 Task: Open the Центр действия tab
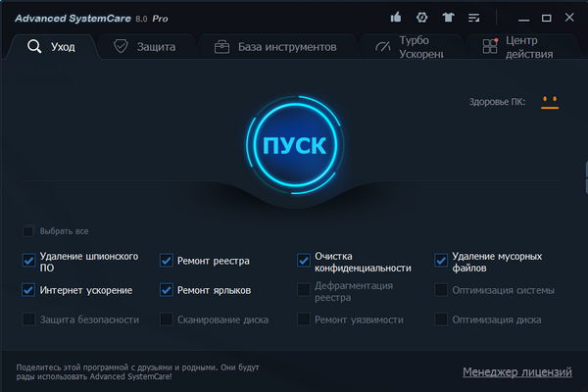(519, 47)
